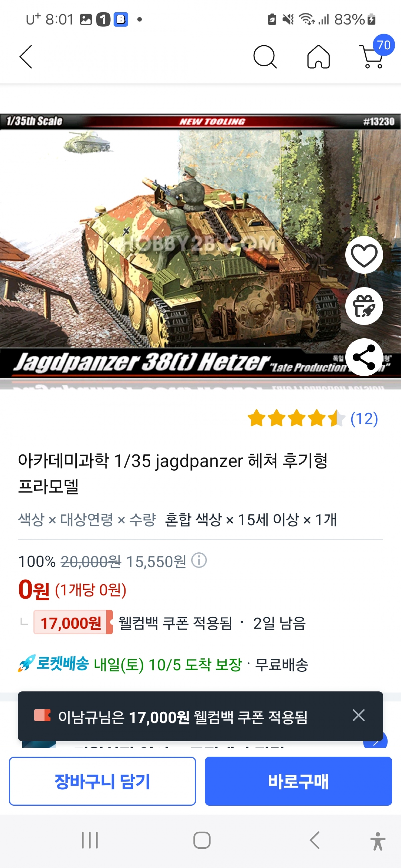The image size is (401, 868).
Task: Send as gift using gift box icon
Action: pos(364,306)
